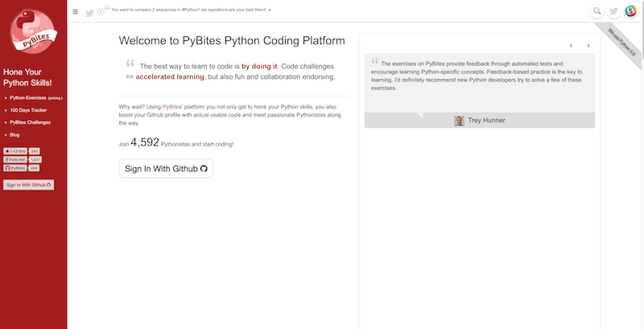Click the Trey Hunner testimonial quote text
Viewport: 644px width, 329px height.
point(477,76)
